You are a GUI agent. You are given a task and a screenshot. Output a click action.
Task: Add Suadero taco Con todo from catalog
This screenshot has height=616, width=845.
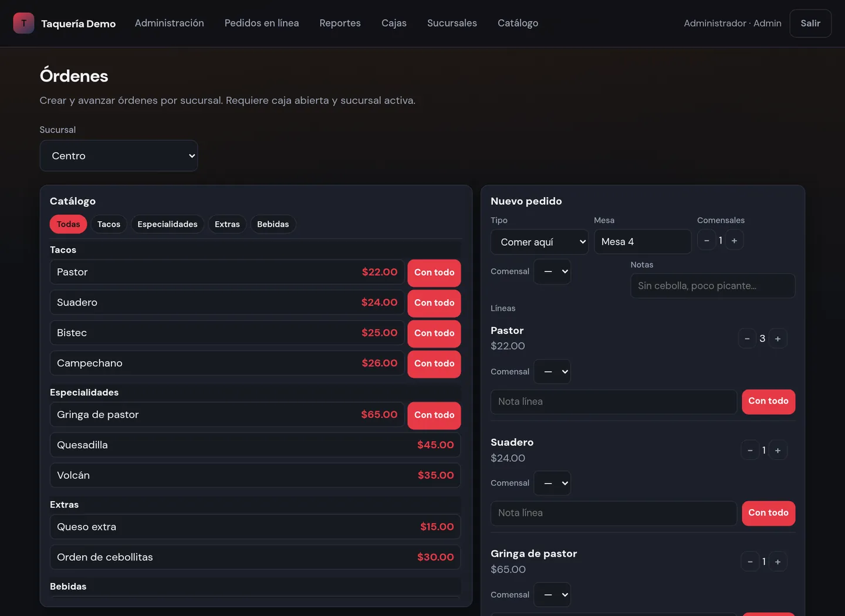434,303
